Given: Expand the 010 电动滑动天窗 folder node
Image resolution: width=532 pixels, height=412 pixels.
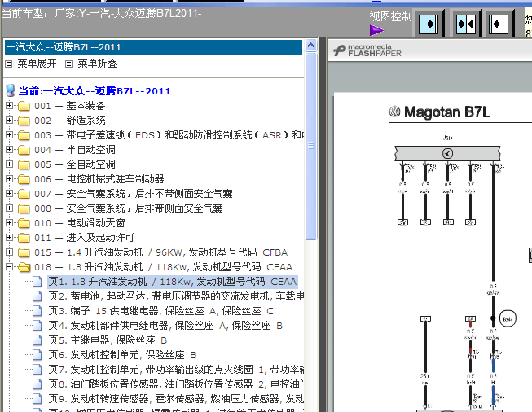Looking at the screenshot, I should click(x=9, y=223).
